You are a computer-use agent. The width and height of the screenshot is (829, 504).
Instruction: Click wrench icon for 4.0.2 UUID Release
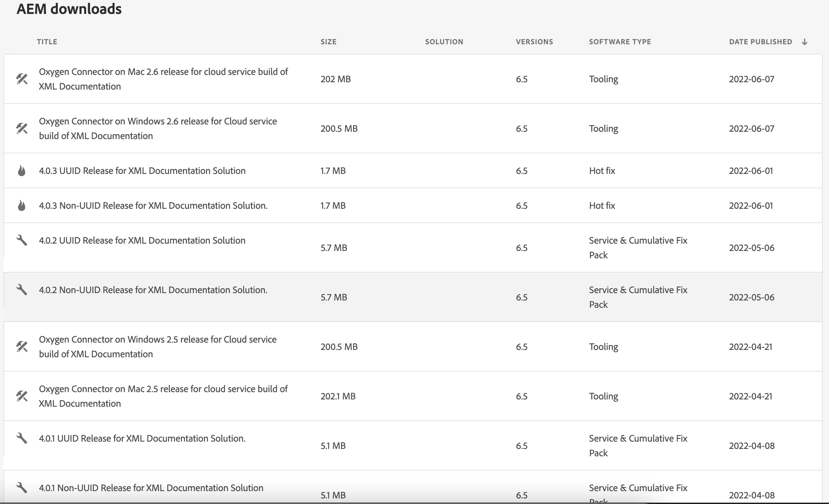[x=22, y=240]
